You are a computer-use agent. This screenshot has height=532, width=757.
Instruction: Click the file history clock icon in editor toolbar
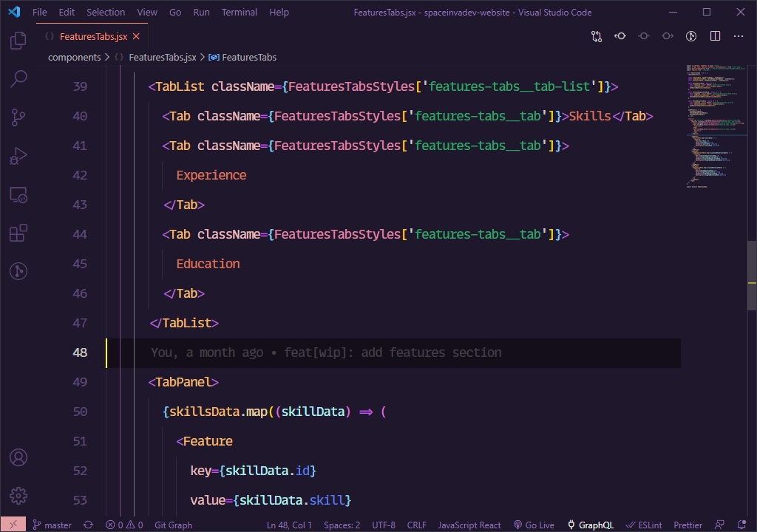pos(691,36)
